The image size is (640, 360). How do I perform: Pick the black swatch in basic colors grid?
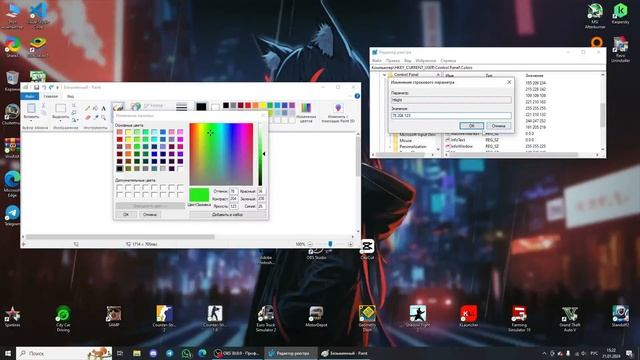pos(119,168)
